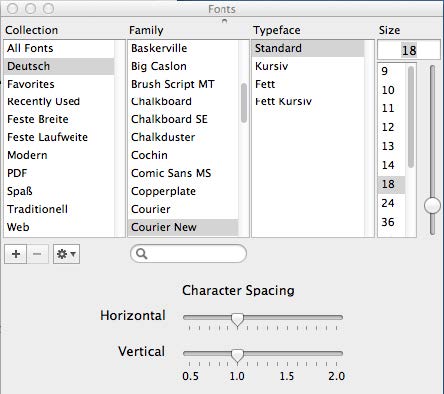Click the preview pane resize handle
The width and height of the screenshot is (444, 394).
pos(224,21)
